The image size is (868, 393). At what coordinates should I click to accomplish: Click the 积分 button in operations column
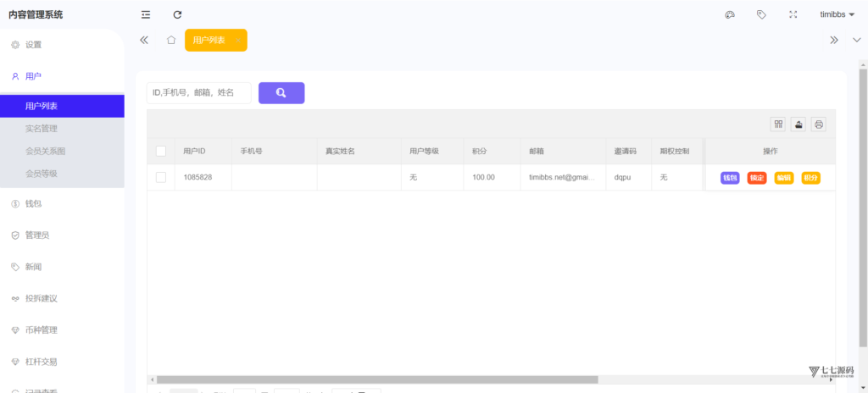[x=811, y=178]
